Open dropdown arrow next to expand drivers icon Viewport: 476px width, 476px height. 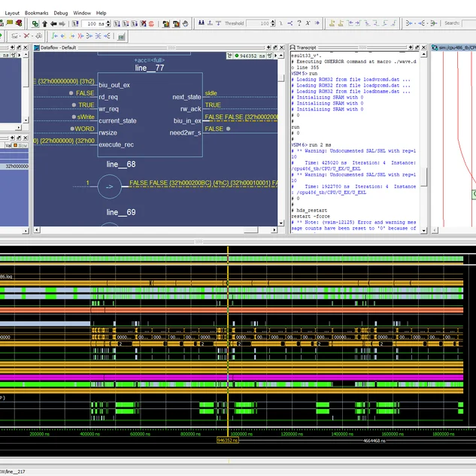tap(415, 23)
